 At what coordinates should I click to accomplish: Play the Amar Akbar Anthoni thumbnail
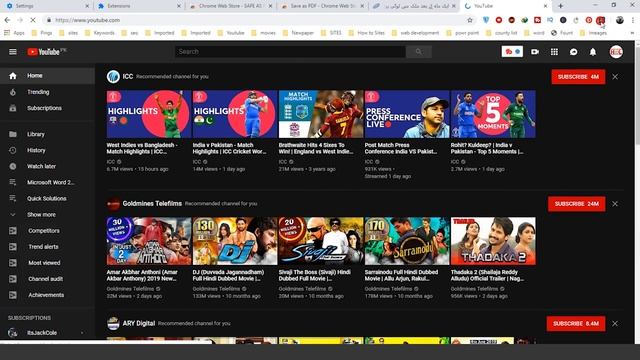149,241
